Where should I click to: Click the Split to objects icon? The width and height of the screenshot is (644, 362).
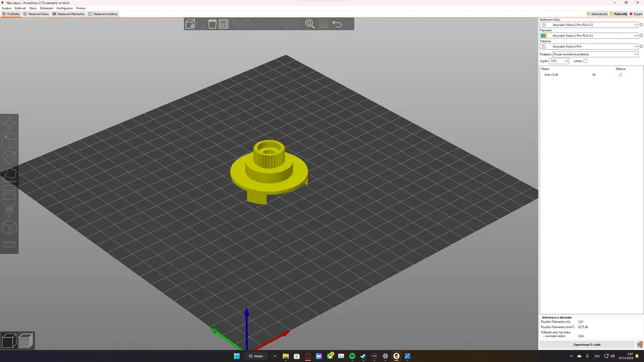(x=285, y=24)
